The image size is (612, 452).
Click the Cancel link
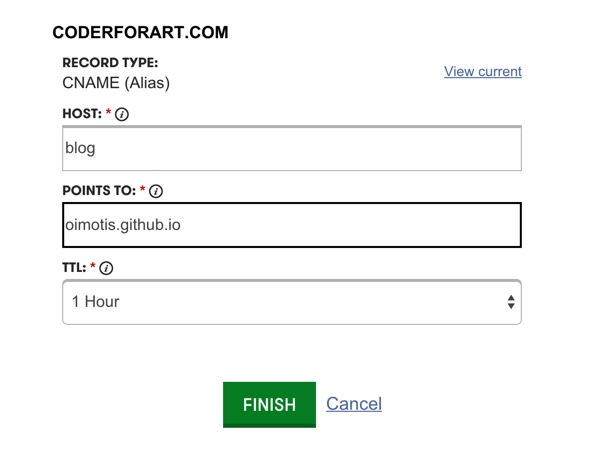coord(354,404)
